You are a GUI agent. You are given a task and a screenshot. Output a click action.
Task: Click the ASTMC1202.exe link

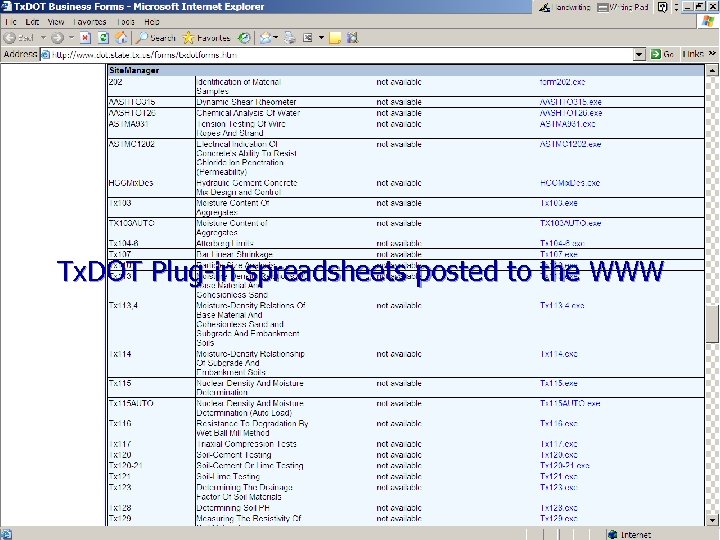(x=570, y=144)
